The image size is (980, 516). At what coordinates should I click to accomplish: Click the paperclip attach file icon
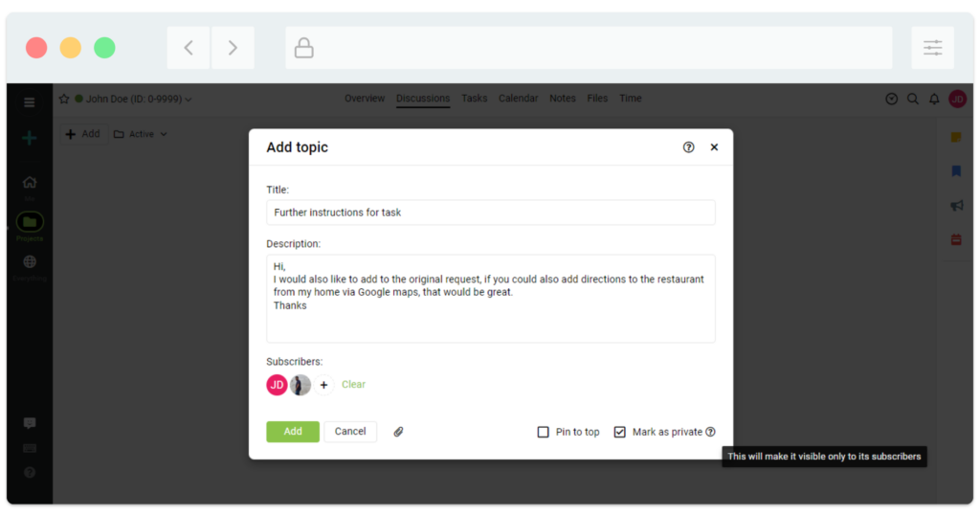399,432
